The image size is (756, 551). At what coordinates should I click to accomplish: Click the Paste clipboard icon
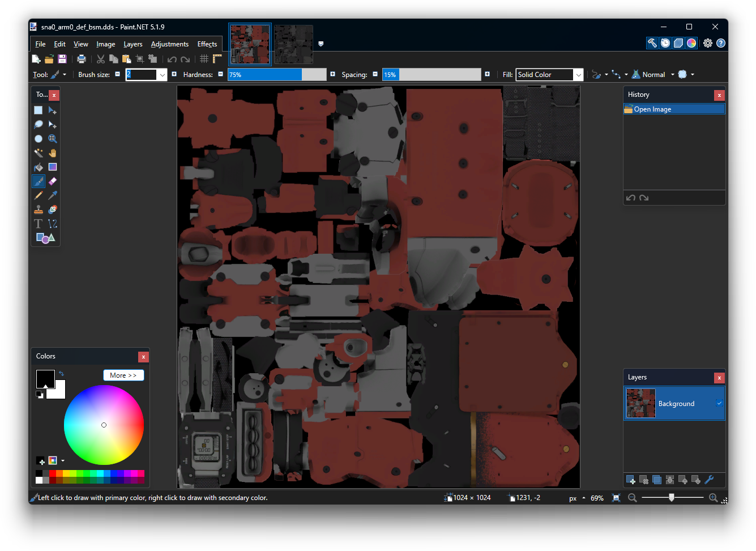click(x=127, y=59)
